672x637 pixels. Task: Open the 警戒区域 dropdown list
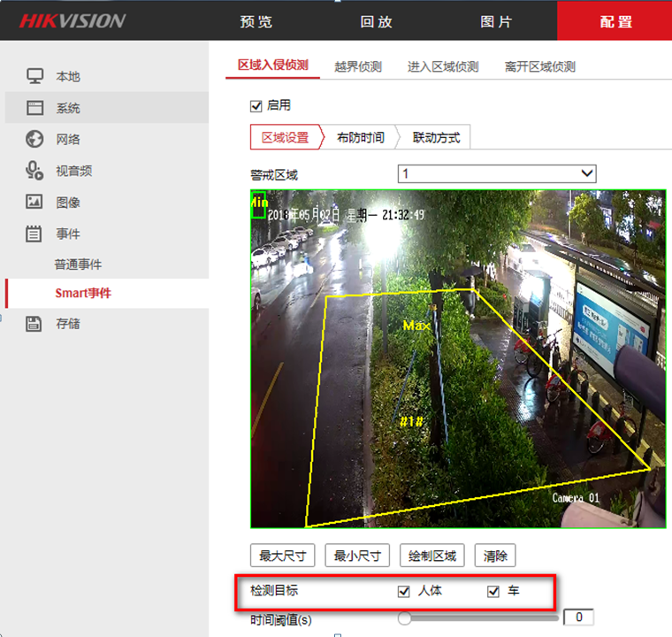coord(497,173)
